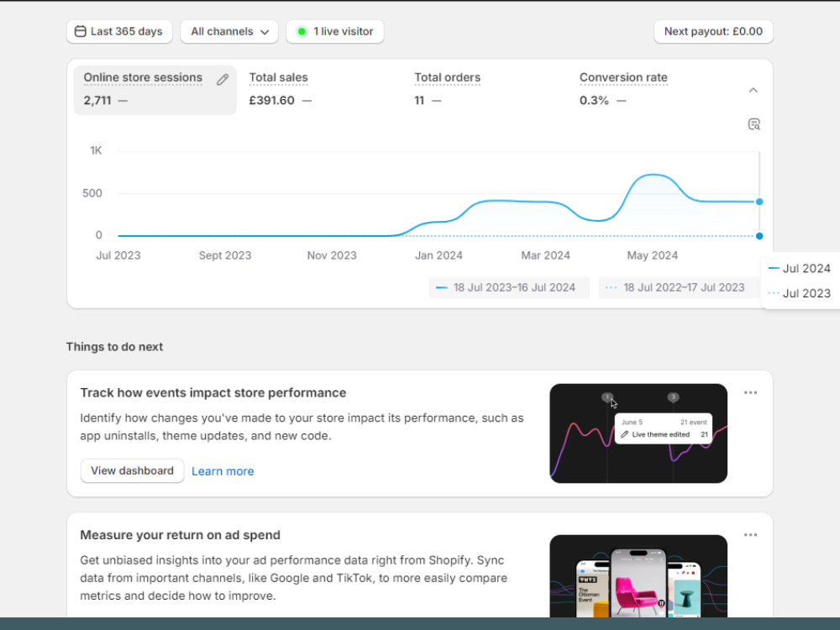Click the Jul 2024 tooltip entry

click(800, 269)
